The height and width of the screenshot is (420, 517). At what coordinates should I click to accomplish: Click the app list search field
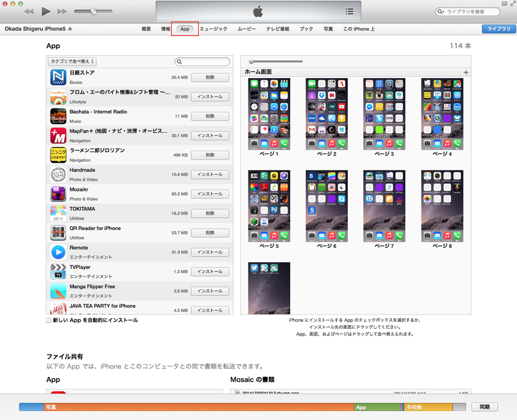(202, 62)
